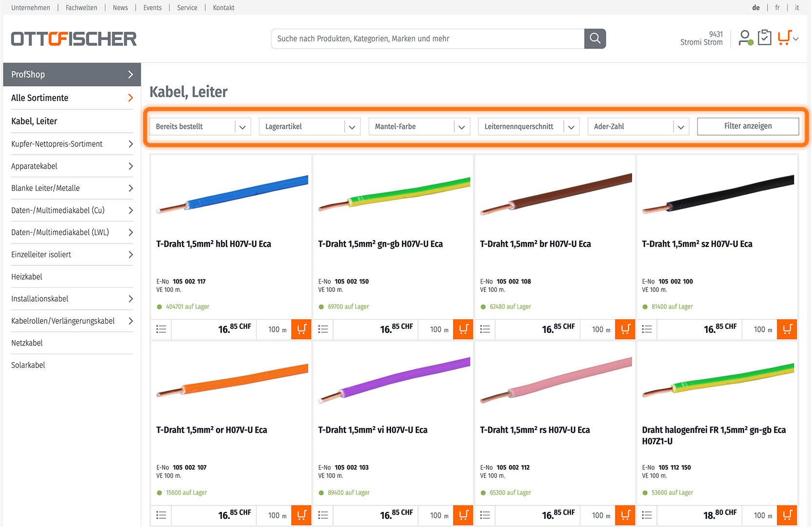This screenshot has height=527, width=812.
Task: Open list icon for T-Draht sz
Action: pyautogui.click(x=647, y=329)
